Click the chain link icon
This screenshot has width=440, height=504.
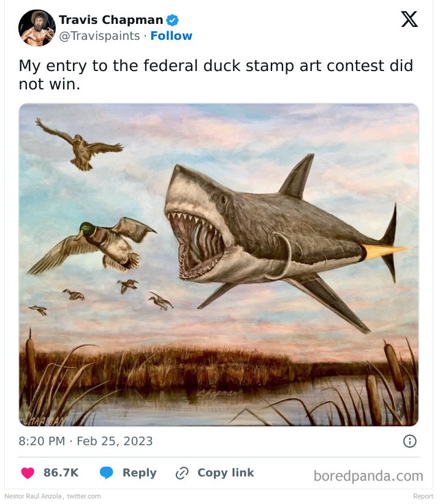tap(181, 473)
